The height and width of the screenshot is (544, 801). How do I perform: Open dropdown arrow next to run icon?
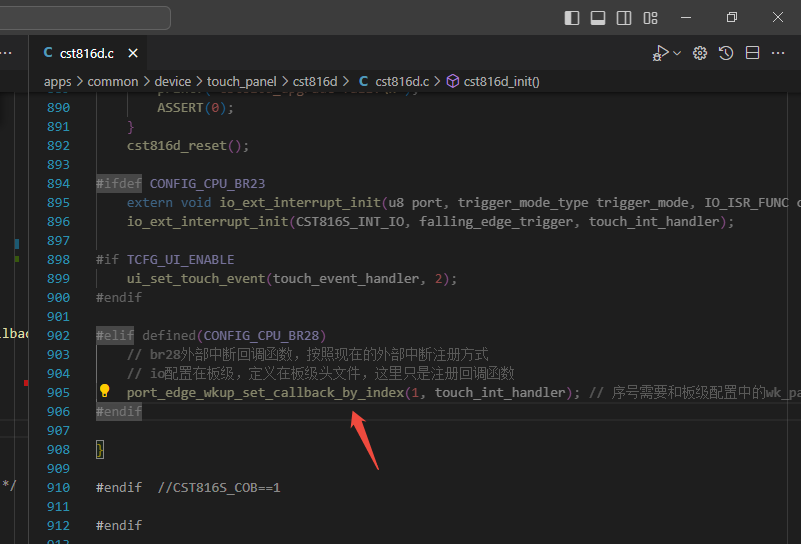[677, 53]
